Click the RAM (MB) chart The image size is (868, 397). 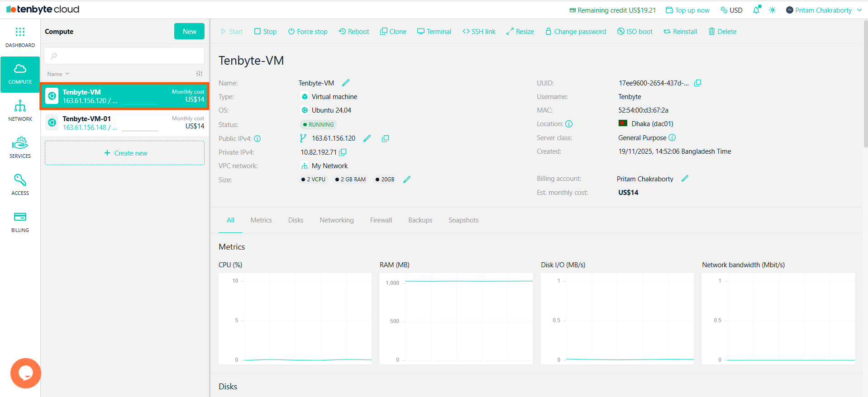456,318
